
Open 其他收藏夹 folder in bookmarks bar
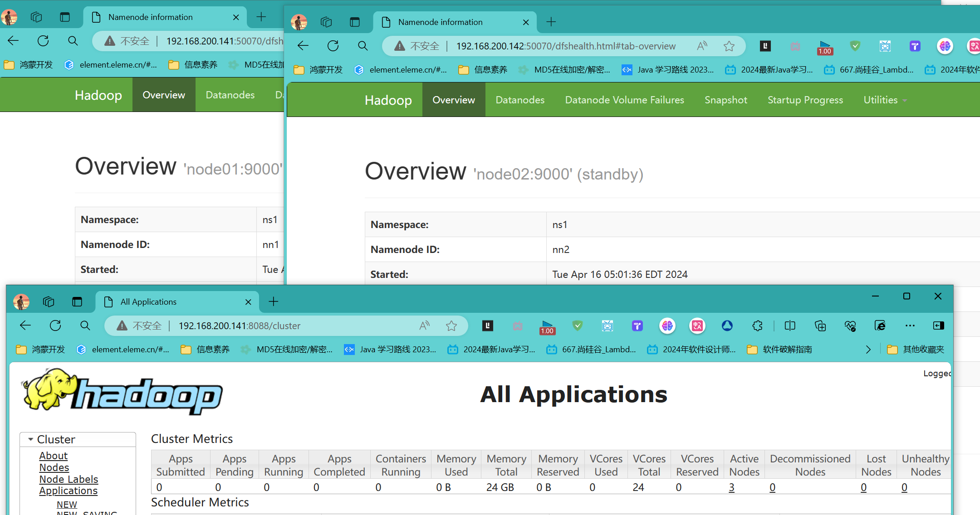point(916,350)
